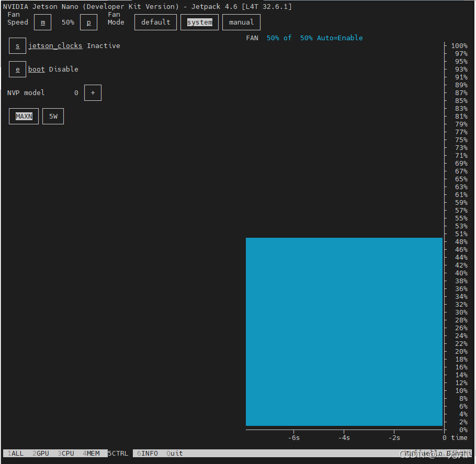Decrease fan speed with the m button
The height and width of the screenshot is (464, 476).
coord(42,22)
